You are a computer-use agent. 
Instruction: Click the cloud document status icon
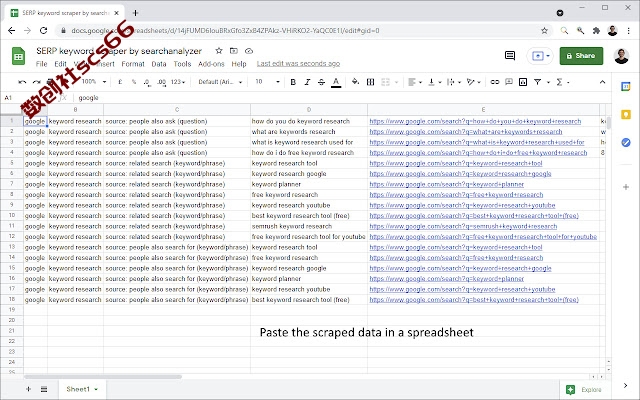(249, 51)
